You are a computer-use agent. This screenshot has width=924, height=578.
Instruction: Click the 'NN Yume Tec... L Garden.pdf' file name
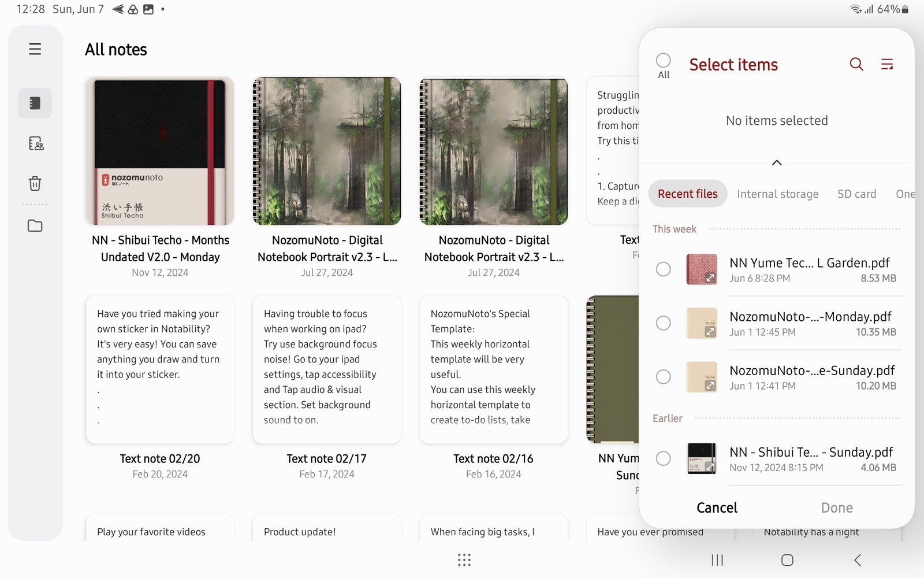pyautogui.click(x=809, y=263)
